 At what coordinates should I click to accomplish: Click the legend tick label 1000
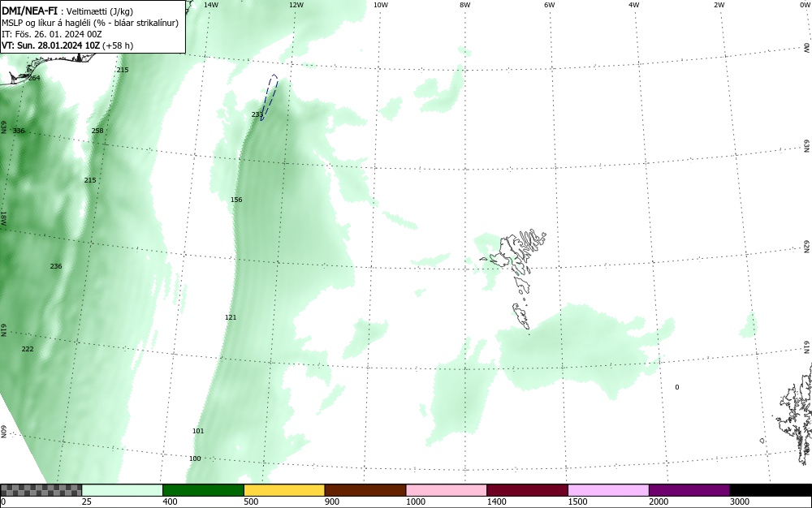point(416,502)
